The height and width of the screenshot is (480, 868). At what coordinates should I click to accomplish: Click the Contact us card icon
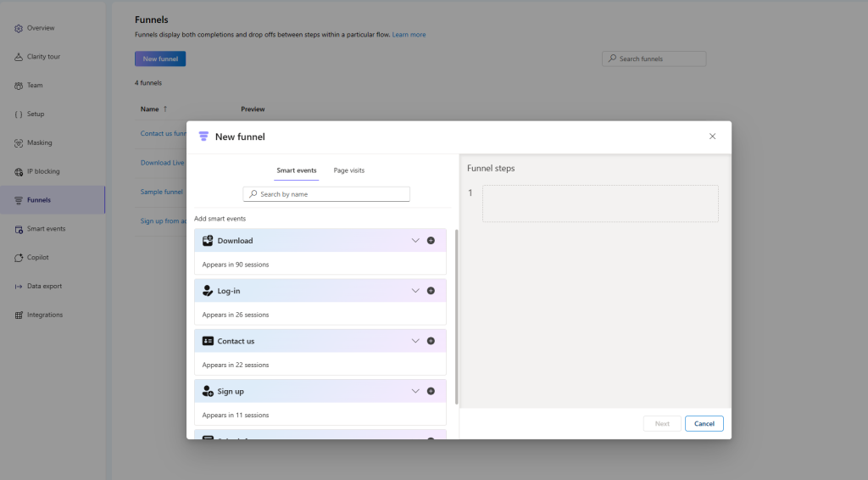[208, 341]
